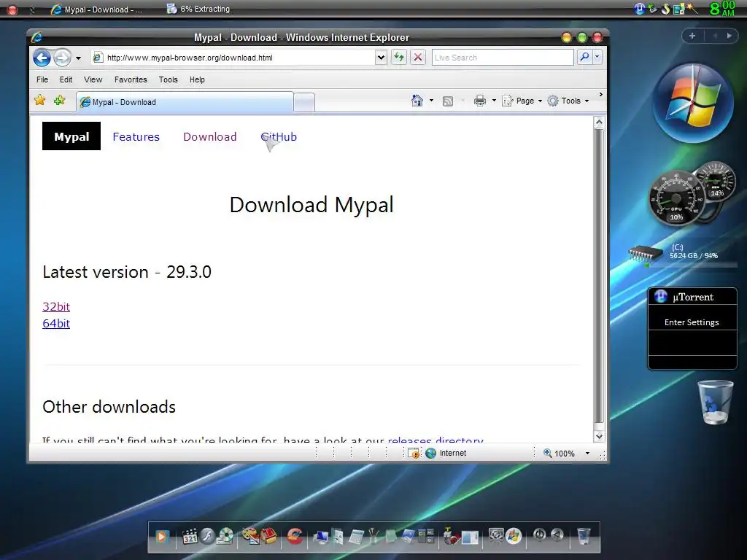The height and width of the screenshot is (560, 747).
Task: Open the File menu
Action: pos(42,79)
